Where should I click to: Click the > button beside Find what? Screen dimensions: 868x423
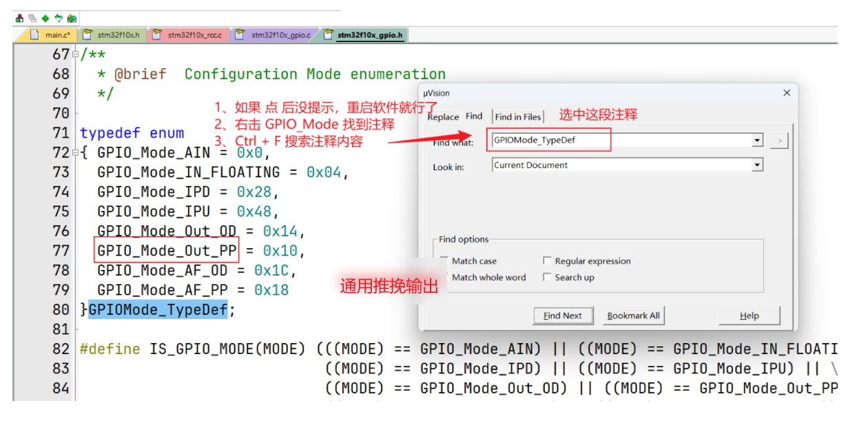point(780,141)
